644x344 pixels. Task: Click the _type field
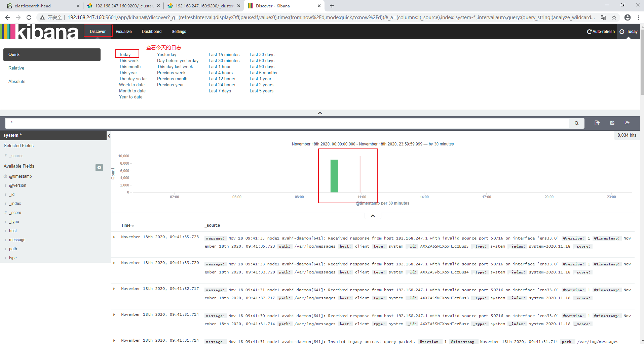14,222
